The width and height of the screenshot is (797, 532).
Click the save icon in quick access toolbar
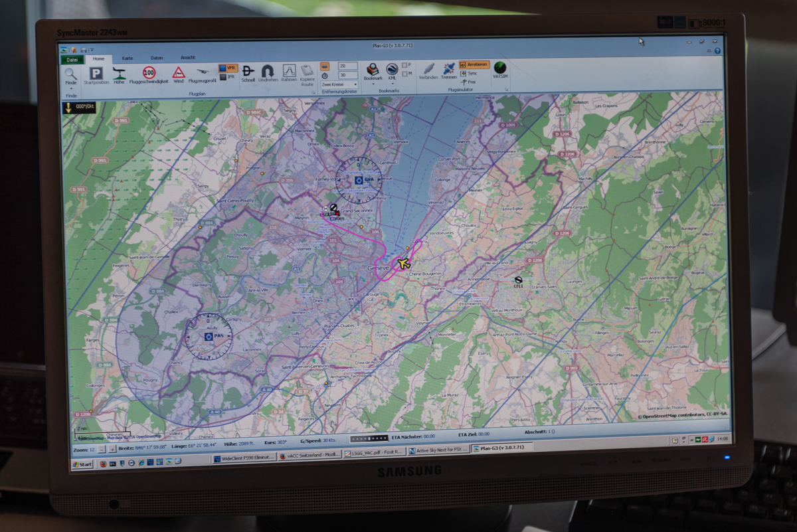pos(84,50)
